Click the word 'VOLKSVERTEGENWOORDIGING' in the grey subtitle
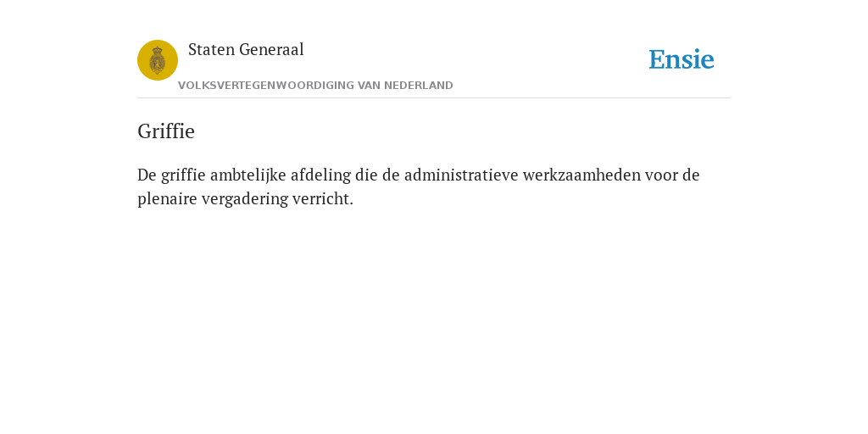868x434 pixels. pyautogui.click(x=265, y=86)
